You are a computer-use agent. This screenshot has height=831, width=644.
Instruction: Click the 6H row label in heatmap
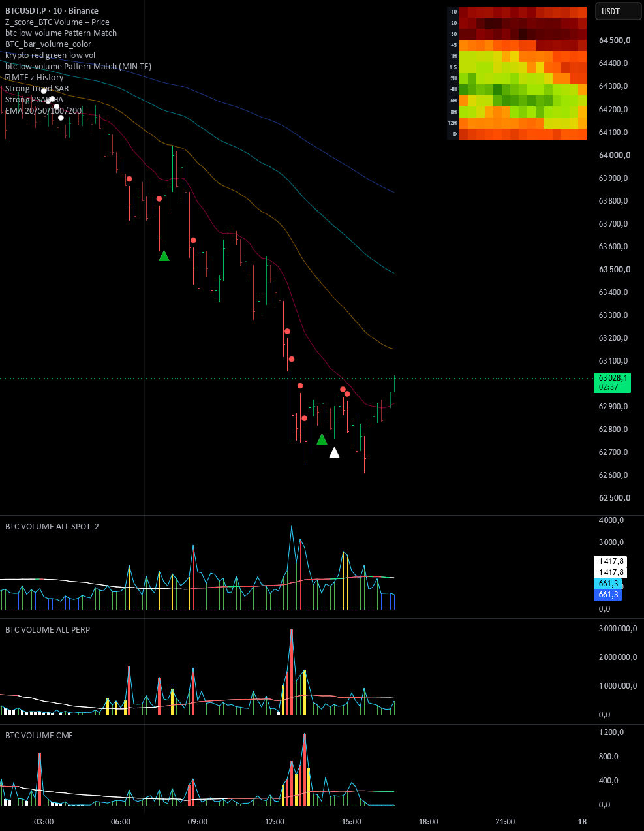coord(453,101)
